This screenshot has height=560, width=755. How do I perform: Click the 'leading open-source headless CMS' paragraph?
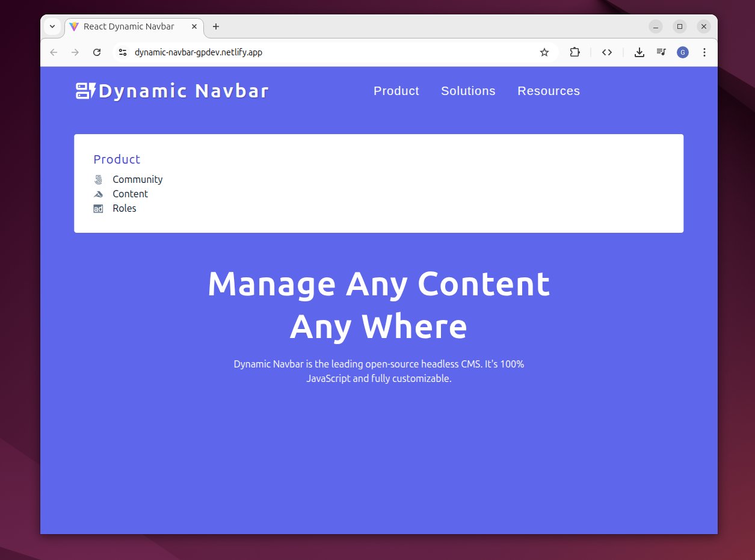[x=378, y=371]
